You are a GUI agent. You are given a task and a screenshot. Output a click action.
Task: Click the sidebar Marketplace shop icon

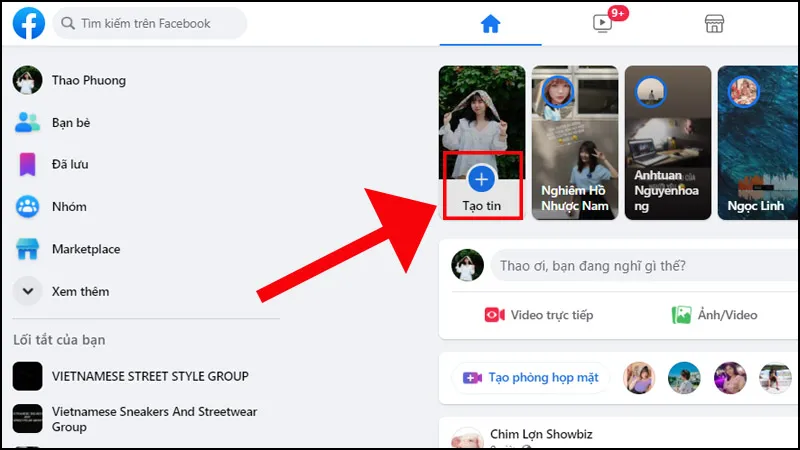pyautogui.click(x=28, y=249)
